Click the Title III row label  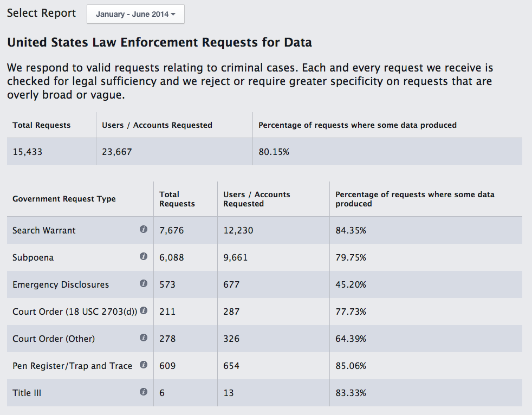27,393
